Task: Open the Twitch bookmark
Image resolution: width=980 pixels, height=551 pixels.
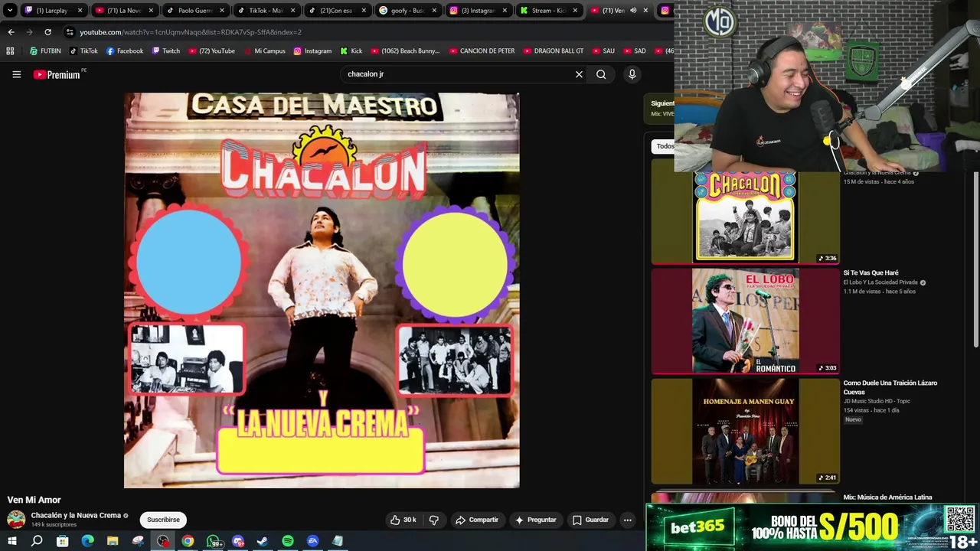Action: pos(165,51)
